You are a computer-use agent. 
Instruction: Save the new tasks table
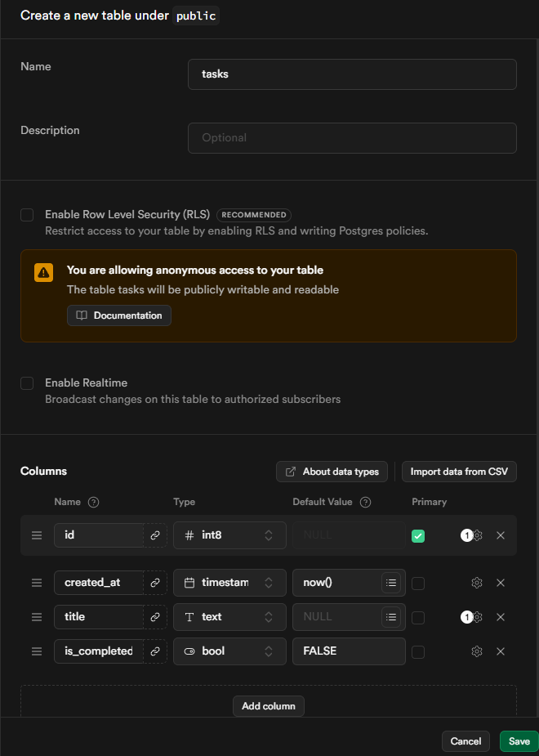[x=519, y=741]
